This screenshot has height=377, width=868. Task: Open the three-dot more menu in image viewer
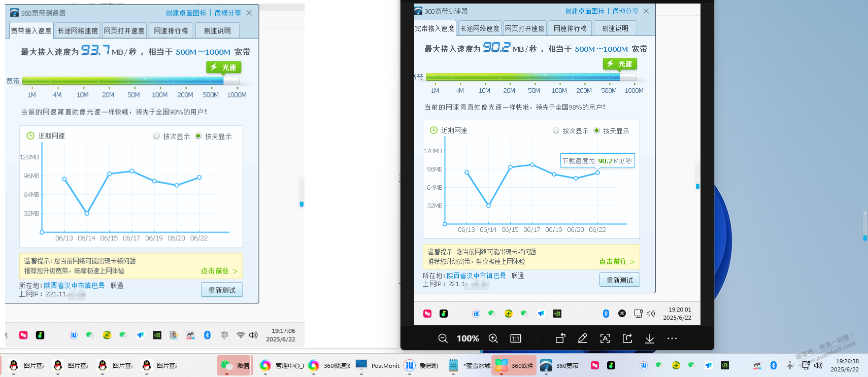click(x=672, y=338)
